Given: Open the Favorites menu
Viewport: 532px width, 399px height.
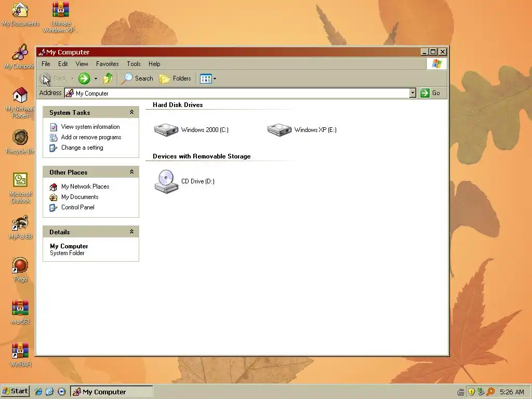Looking at the screenshot, I should [x=107, y=64].
